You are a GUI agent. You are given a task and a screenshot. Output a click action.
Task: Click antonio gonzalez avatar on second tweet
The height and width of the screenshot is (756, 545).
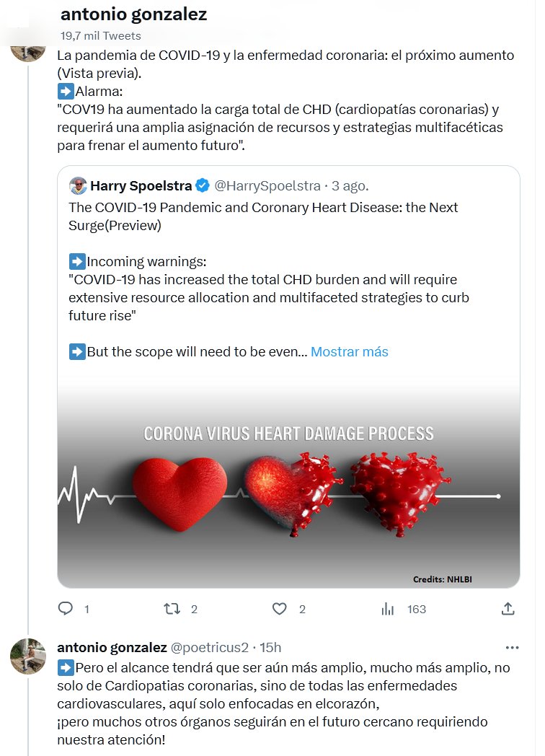pyautogui.click(x=28, y=655)
